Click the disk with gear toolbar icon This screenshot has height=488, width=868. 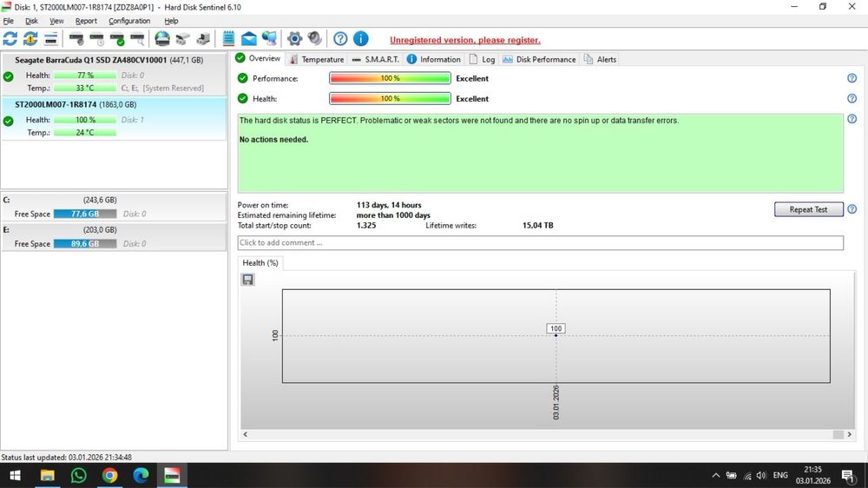(76, 39)
